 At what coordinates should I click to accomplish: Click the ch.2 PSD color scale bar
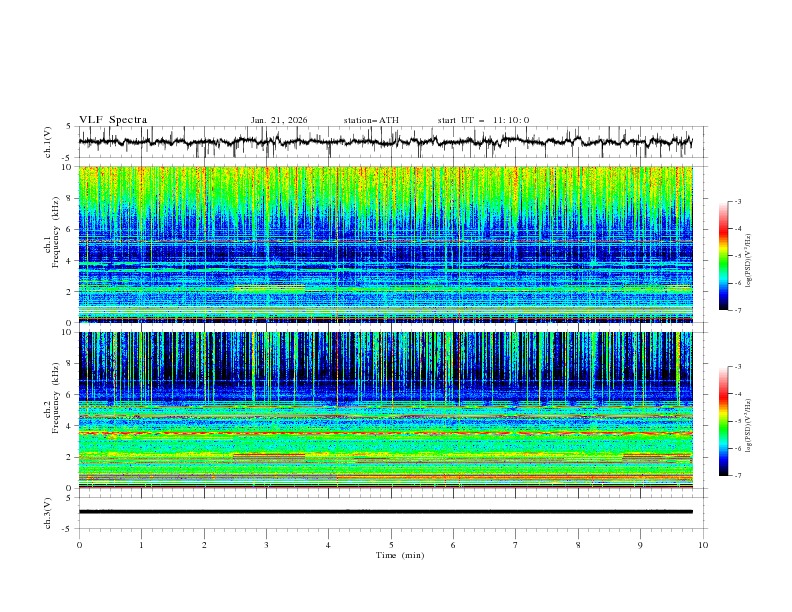coord(723,421)
